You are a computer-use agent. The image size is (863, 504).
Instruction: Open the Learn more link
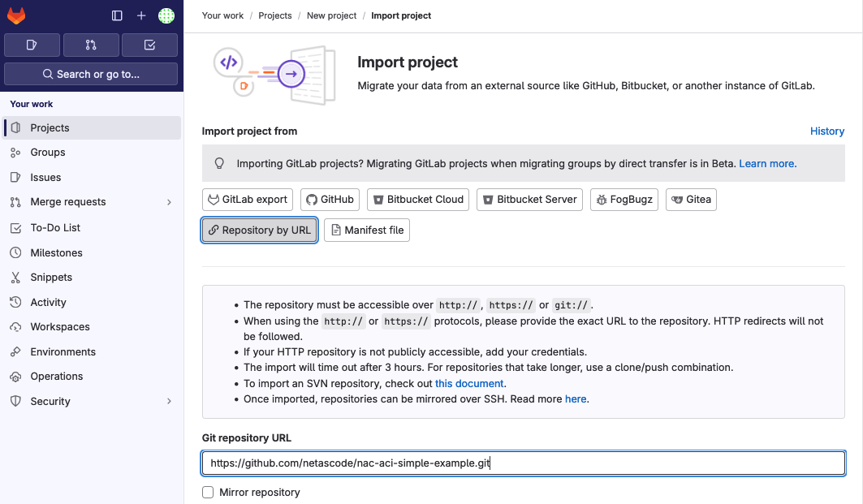[x=768, y=163]
